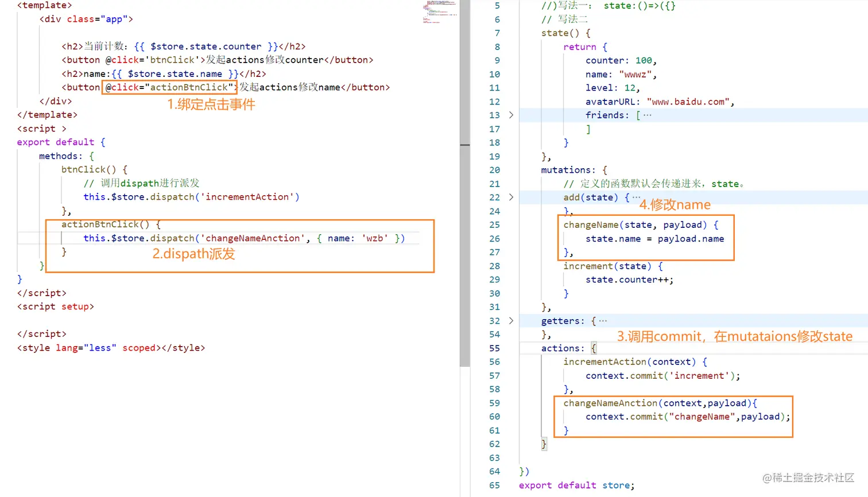Click the 'state() {' line in the store
This screenshot has height=497, width=868.
(x=566, y=33)
